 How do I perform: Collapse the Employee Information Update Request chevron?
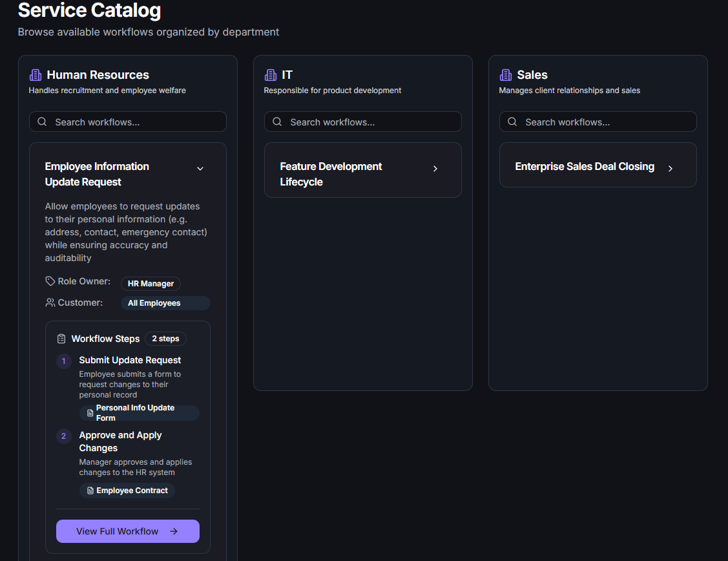[200, 169]
